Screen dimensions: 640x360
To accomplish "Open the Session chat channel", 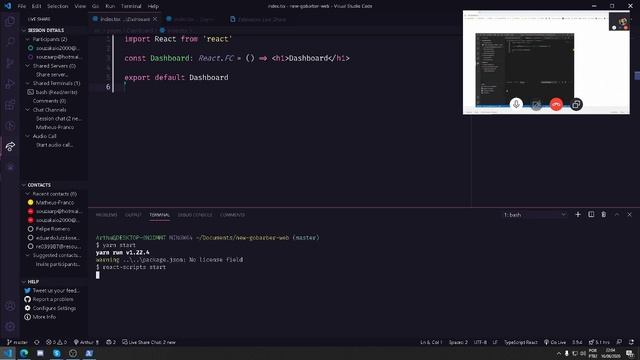I will pyautogui.click(x=59, y=119).
